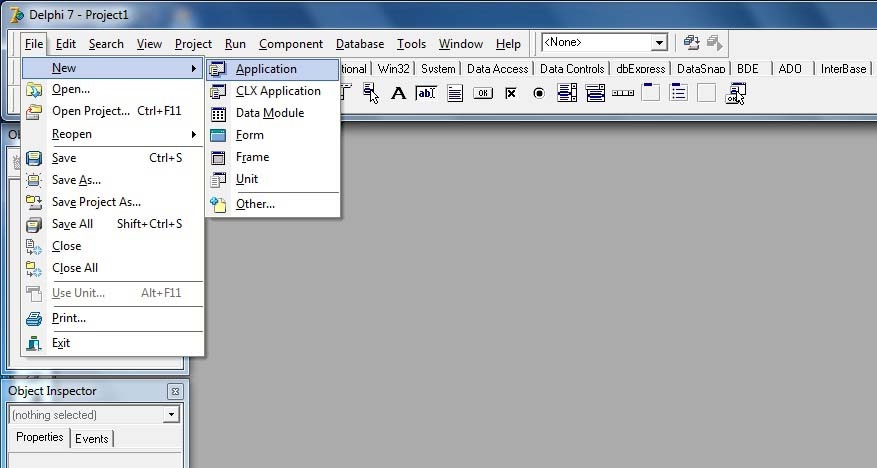Switch to the Properties tab
Screen dimensions: 877x468
tap(39, 437)
